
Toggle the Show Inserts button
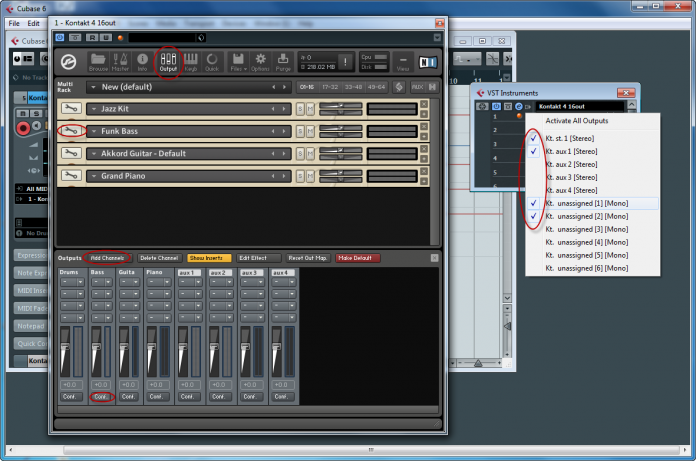pos(209,258)
